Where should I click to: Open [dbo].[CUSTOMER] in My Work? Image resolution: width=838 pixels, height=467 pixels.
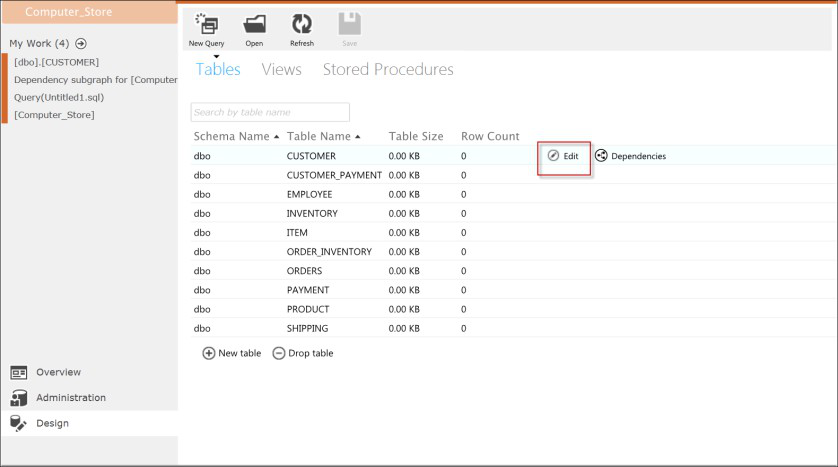tap(56, 62)
